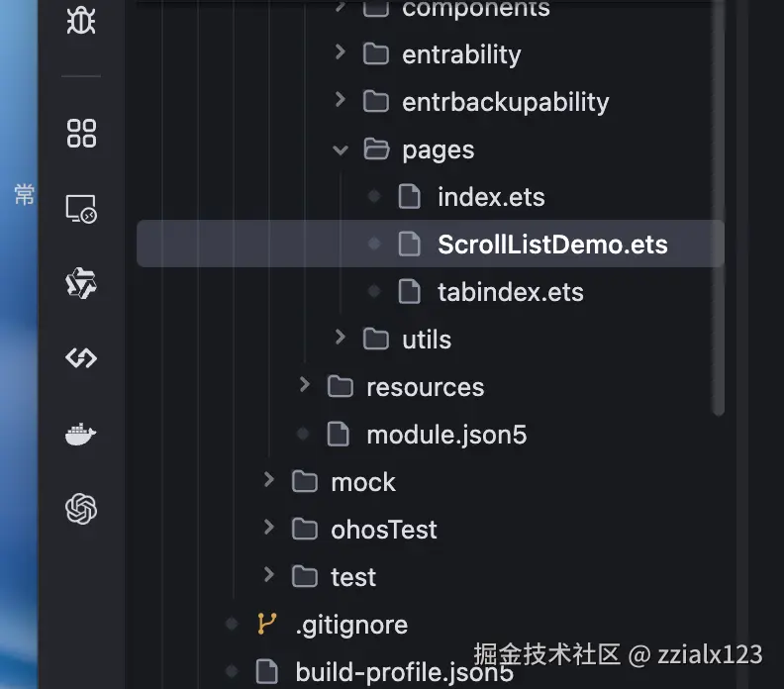
Task: Open index.ets file
Action: [x=490, y=197]
